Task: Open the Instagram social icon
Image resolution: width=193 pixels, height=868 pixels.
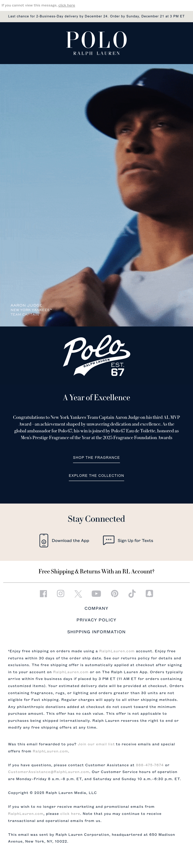Action: [61, 593]
